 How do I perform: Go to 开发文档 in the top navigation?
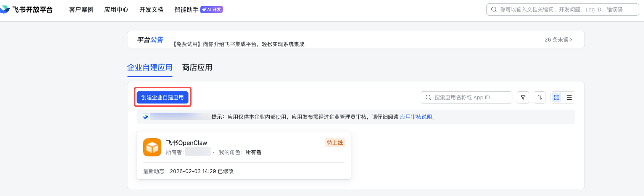click(151, 10)
